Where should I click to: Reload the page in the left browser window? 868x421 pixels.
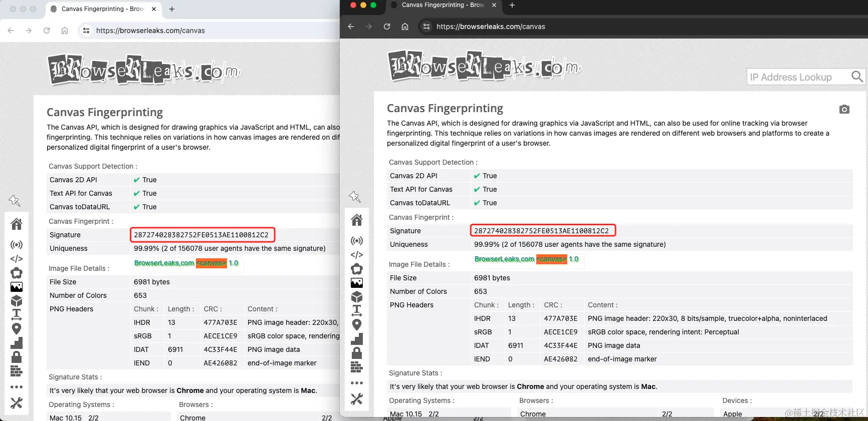coord(47,31)
